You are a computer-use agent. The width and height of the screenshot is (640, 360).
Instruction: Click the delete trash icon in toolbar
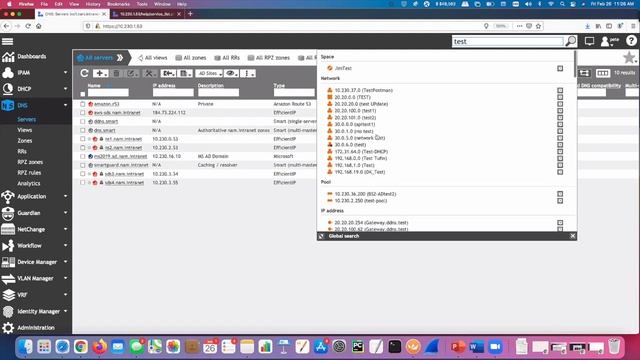pyautogui.click(x=116, y=73)
